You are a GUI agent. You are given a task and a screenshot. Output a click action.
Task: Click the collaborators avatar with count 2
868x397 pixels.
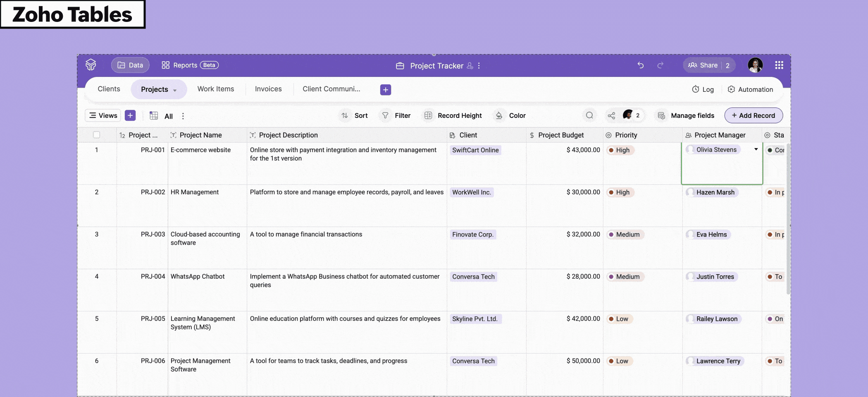click(x=632, y=115)
